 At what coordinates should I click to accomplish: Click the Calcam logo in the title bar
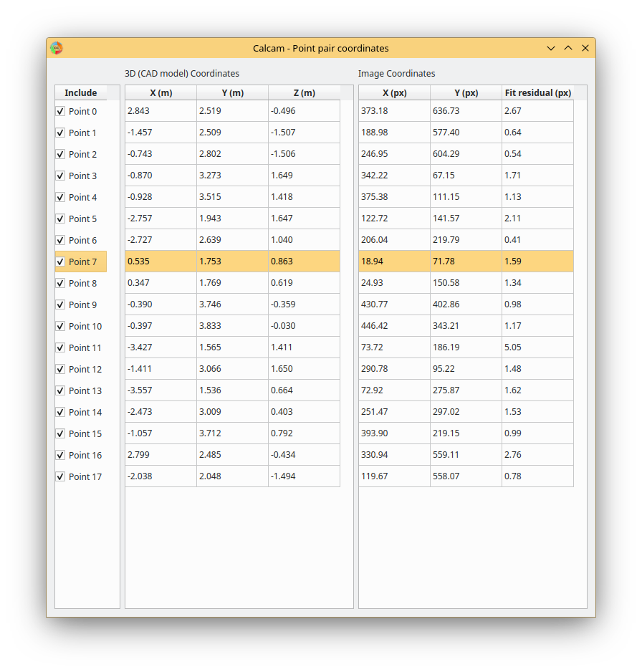(x=56, y=48)
